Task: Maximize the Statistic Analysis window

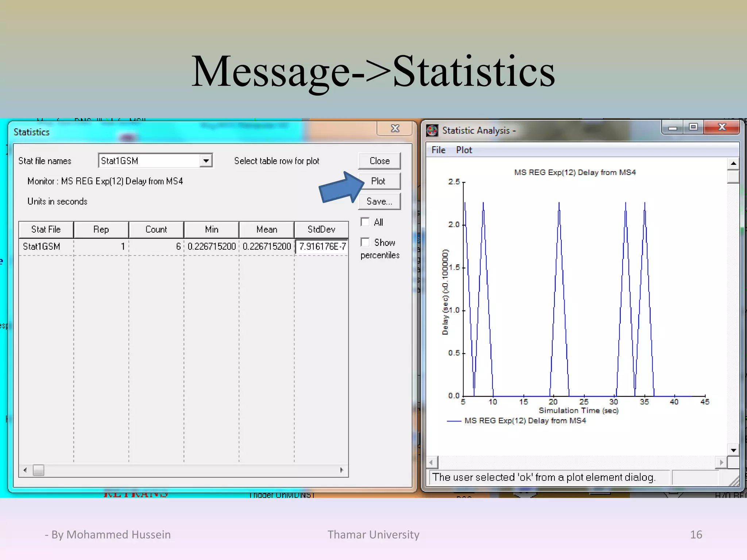Action: [x=693, y=127]
